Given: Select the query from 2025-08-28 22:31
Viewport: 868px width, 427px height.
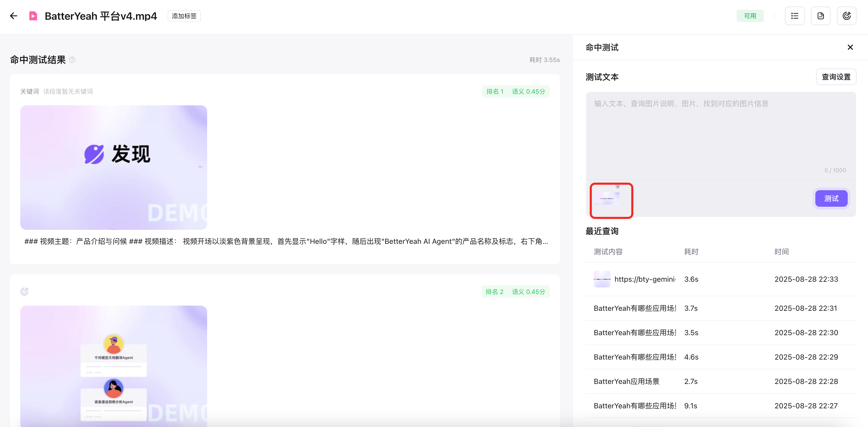Looking at the screenshot, I should 721,308.
